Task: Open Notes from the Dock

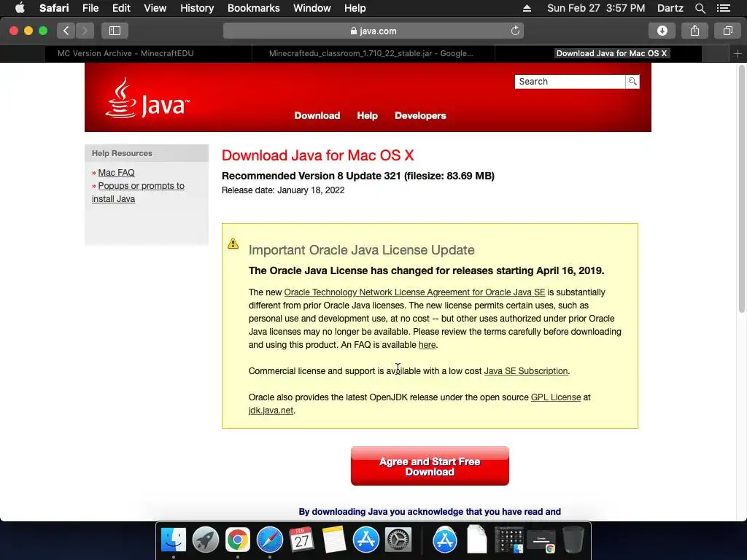Action: point(333,540)
